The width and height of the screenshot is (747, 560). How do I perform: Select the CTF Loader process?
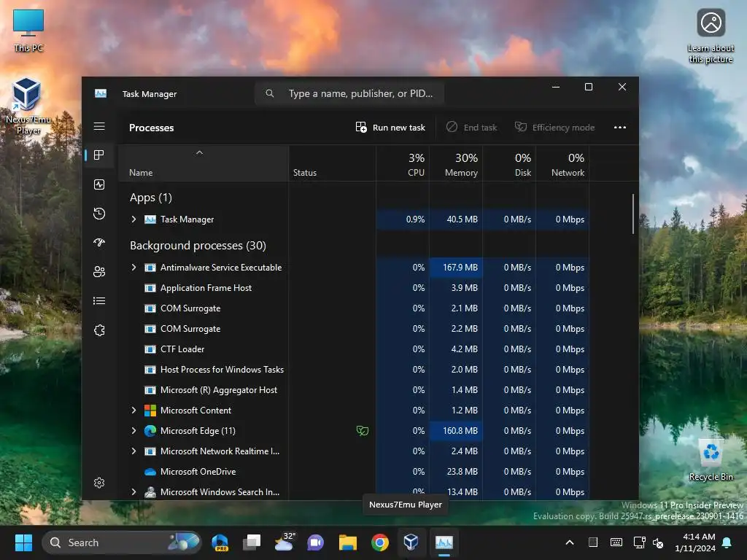pos(354,349)
